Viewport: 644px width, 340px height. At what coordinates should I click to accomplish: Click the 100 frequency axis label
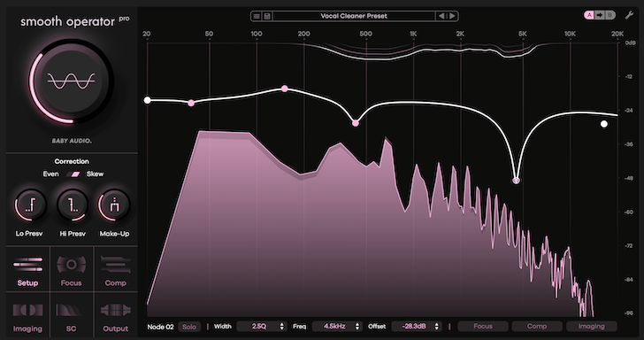coord(257,34)
